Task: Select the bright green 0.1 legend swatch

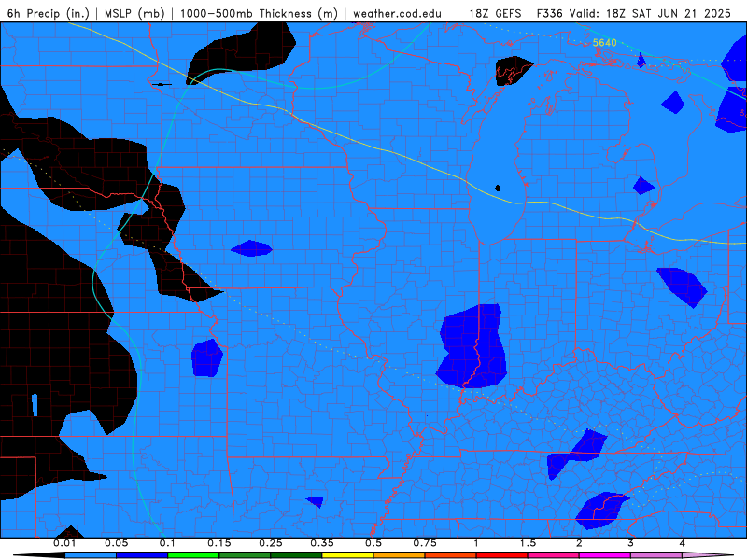Action: point(193,555)
